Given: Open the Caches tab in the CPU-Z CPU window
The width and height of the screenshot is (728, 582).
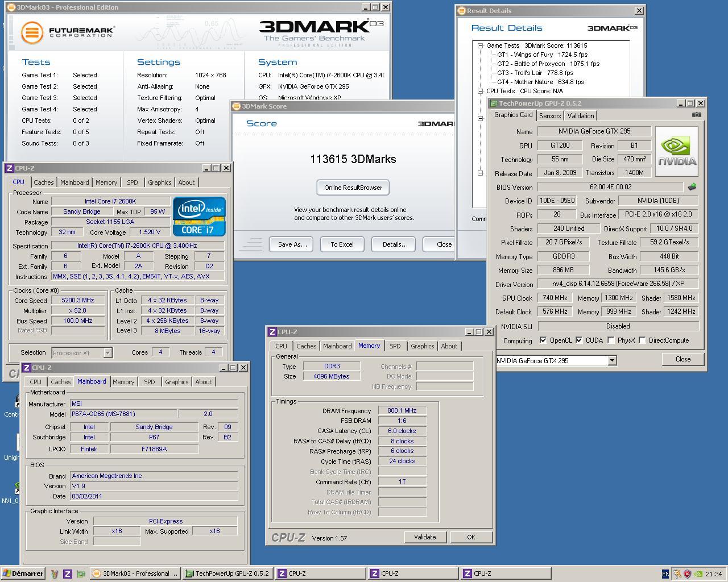Looking at the screenshot, I should click(x=43, y=182).
